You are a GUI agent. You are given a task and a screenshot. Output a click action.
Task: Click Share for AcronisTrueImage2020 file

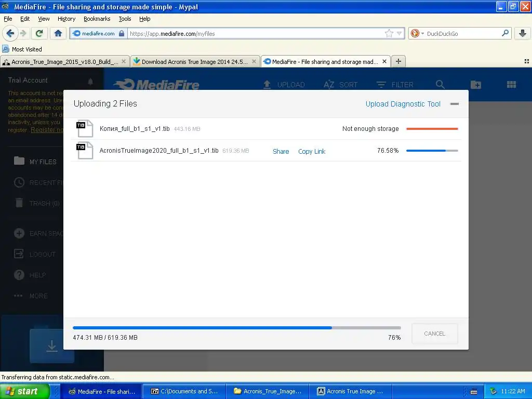click(x=281, y=151)
